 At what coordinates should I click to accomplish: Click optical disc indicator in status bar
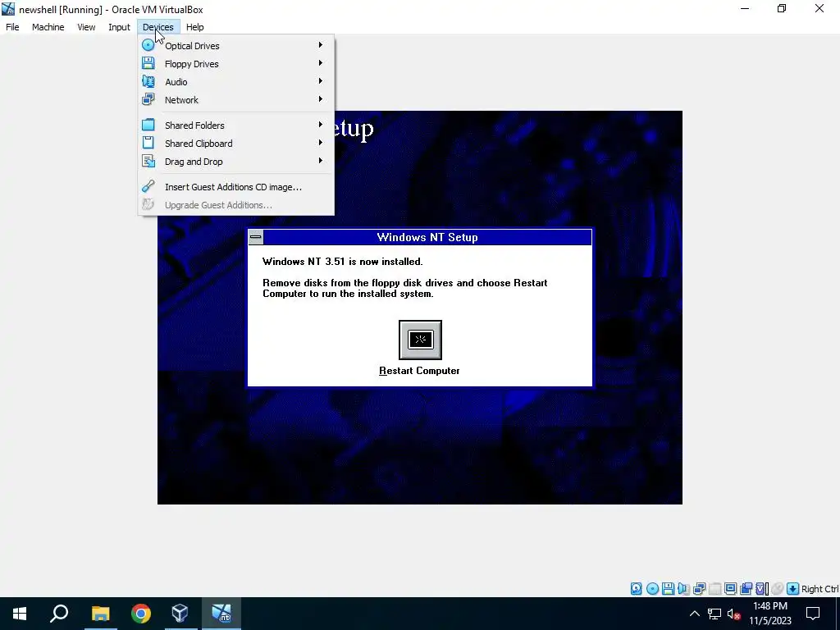coord(652,589)
